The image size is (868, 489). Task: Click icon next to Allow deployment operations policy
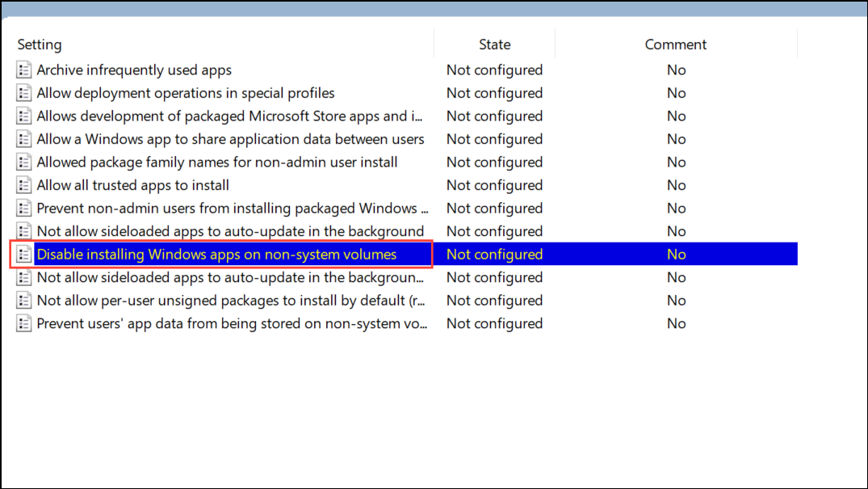point(23,93)
